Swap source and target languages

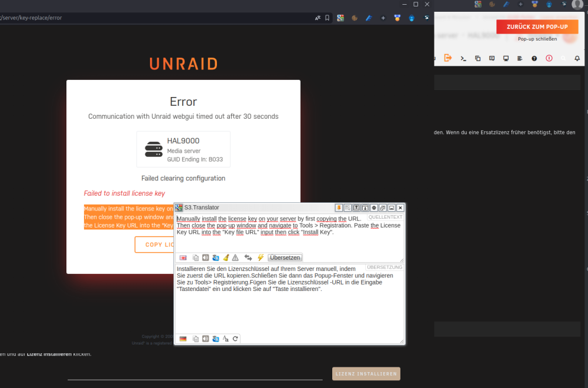[248, 257]
